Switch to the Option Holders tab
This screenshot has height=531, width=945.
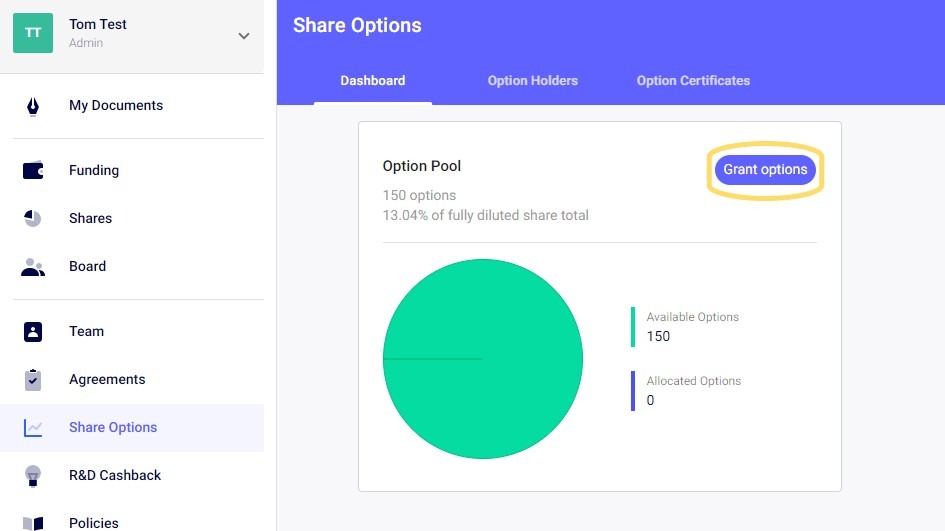(x=532, y=81)
